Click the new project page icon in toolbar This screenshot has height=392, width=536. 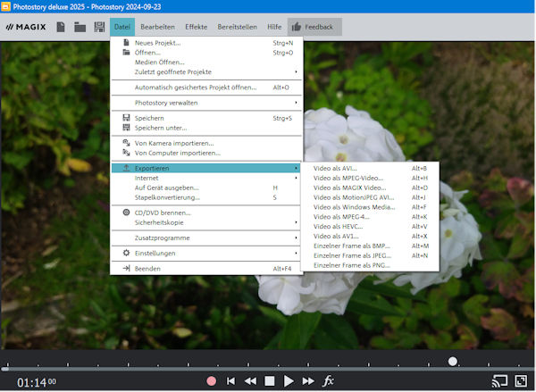tap(61, 27)
